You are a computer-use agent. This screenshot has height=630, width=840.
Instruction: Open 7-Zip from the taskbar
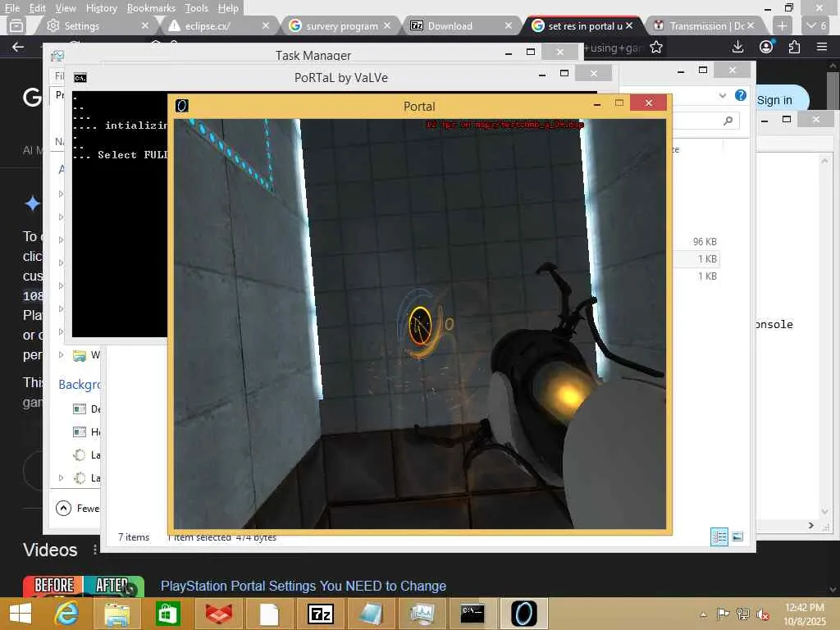pos(321,614)
